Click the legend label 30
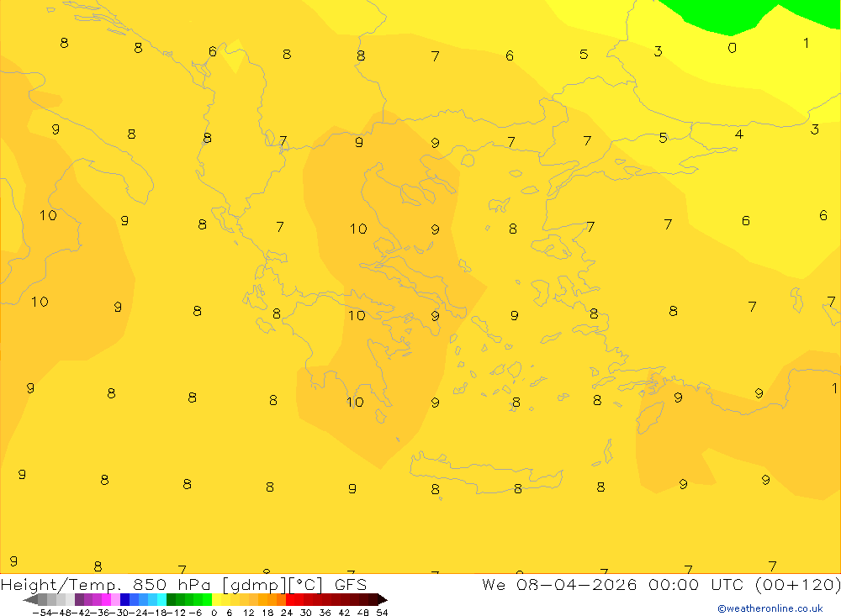841x616 pixels. pyautogui.click(x=306, y=613)
